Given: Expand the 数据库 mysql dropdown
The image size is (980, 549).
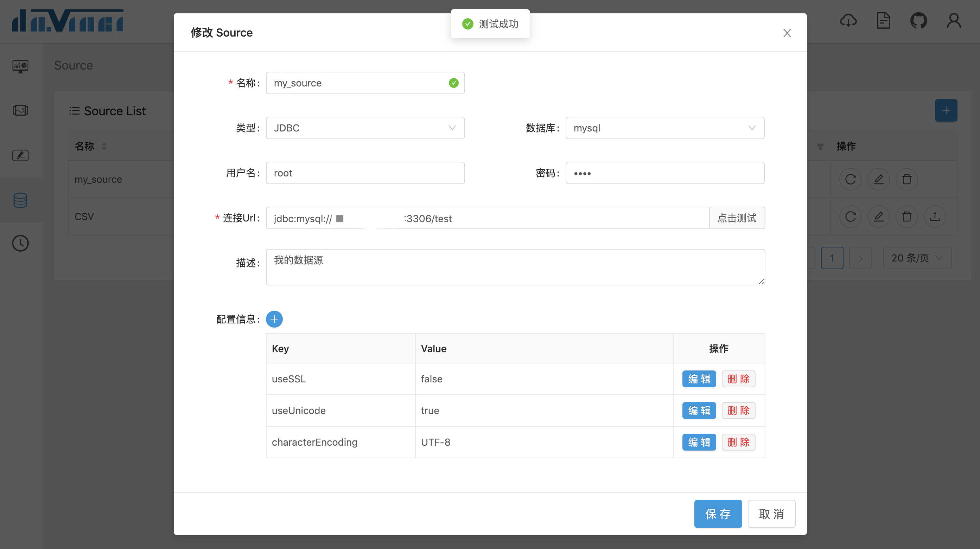Looking at the screenshot, I should tap(664, 128).
